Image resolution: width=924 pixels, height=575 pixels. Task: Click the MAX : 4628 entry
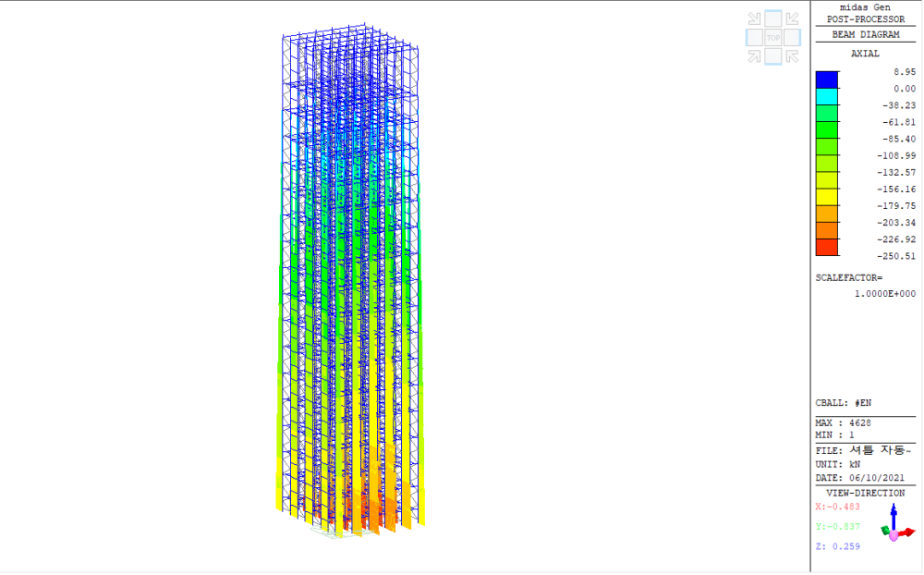coord(844,422)
